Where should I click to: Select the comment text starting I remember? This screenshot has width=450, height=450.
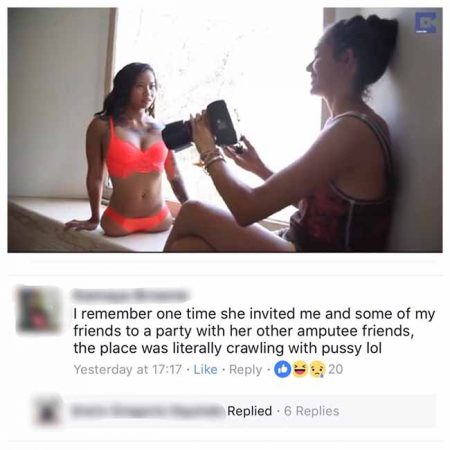pyautogui.click(x=254, y=331)
